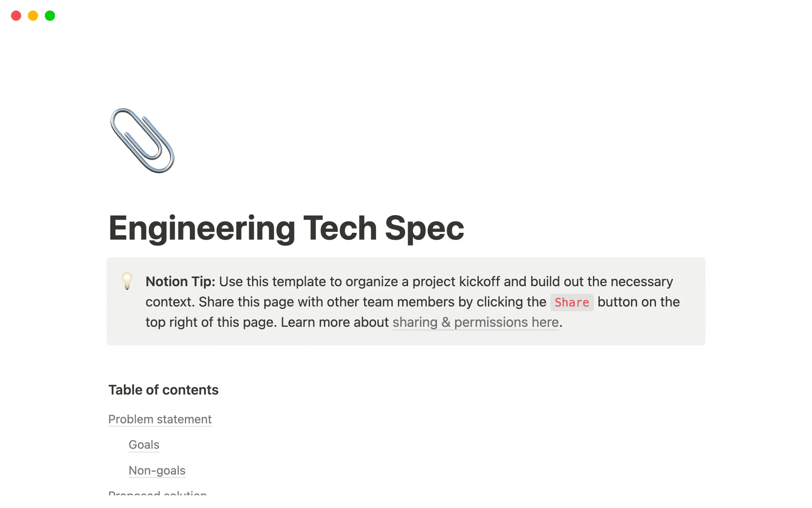The width and height of the screenshot is (812, 508).
Task: Click the "Proposed solution" entry
Action: [x=157, y=494]
